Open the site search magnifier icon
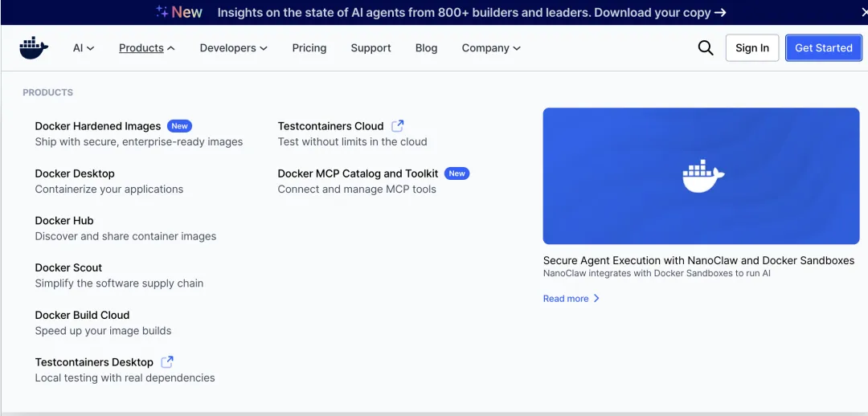The width and height of the screenshot is (868, 416). click(706, 48)
